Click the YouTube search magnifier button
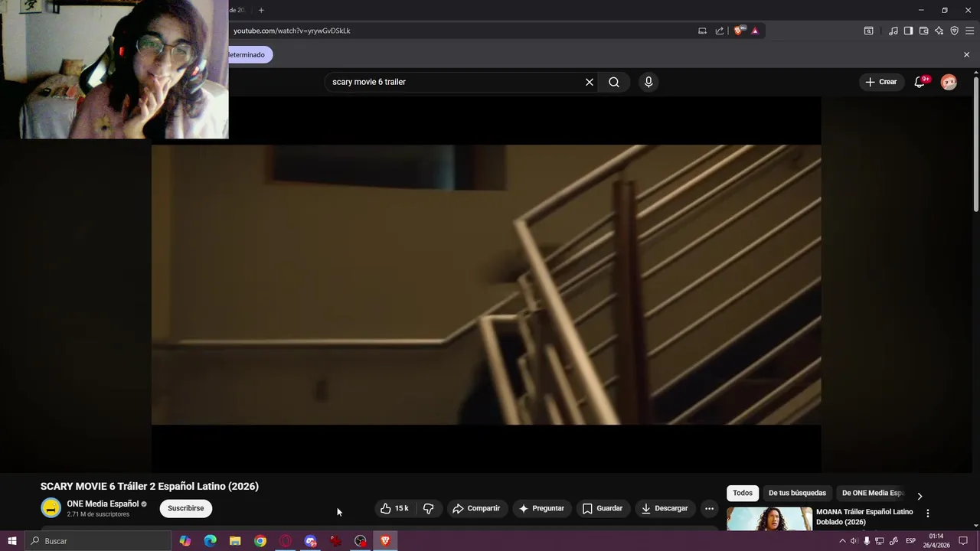 point(614,82)
